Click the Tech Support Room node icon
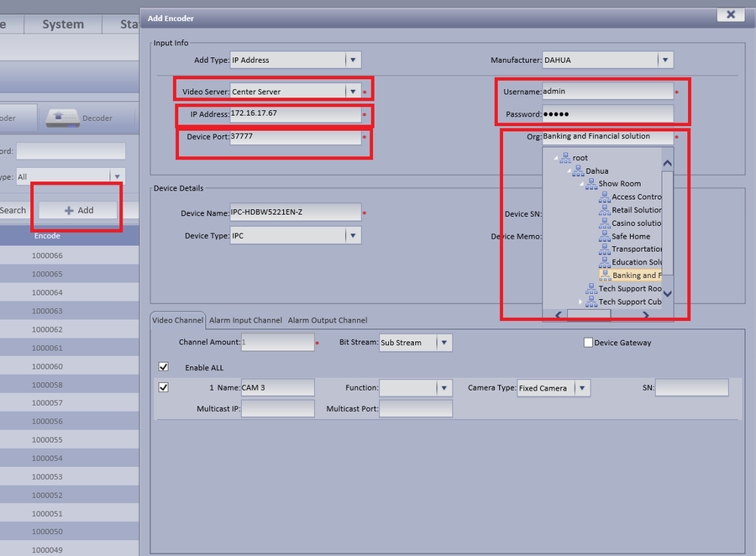Screen dimensions: 756x556 click(x=591, y=288)
